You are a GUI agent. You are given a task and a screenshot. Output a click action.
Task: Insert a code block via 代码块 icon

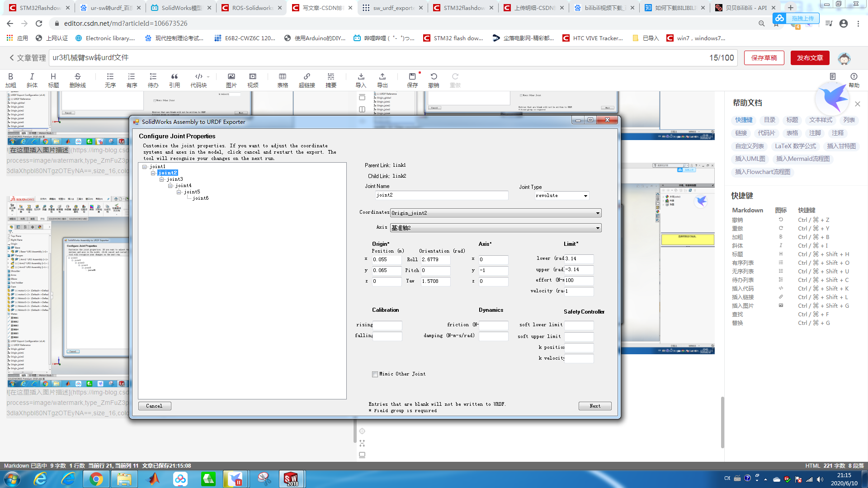(x=198, y=80)
